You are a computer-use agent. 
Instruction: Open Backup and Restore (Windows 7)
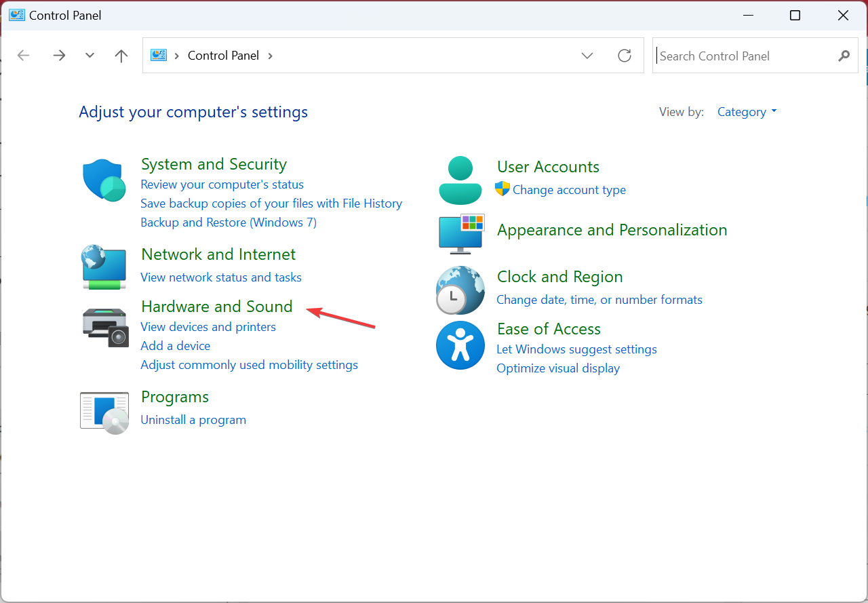[x=229, y=222]
